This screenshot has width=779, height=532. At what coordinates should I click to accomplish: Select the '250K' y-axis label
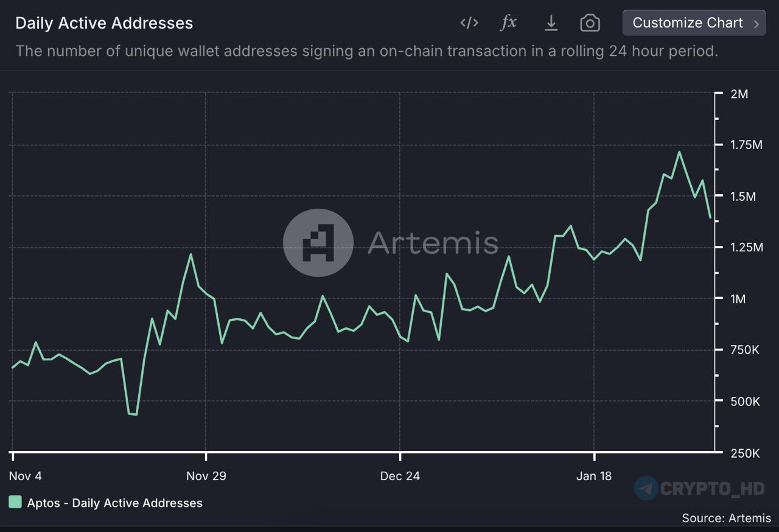[x=745, y=453]
